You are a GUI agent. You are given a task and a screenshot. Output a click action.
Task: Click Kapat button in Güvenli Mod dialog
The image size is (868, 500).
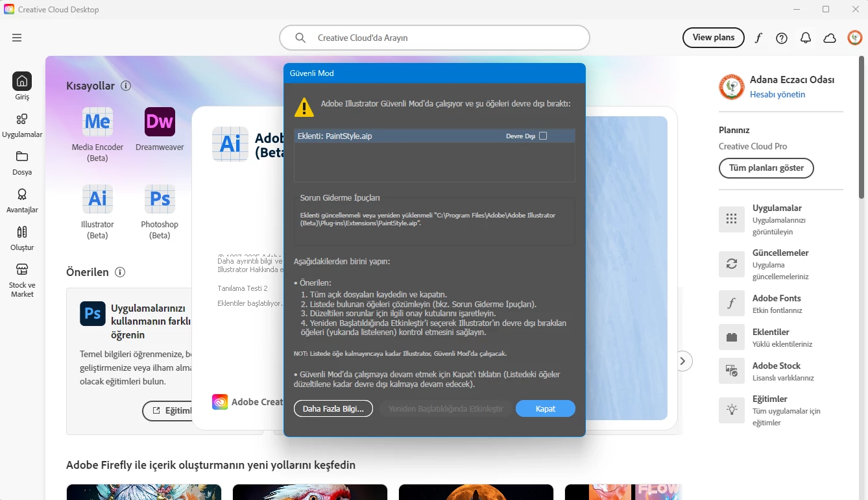pos(545,408)
